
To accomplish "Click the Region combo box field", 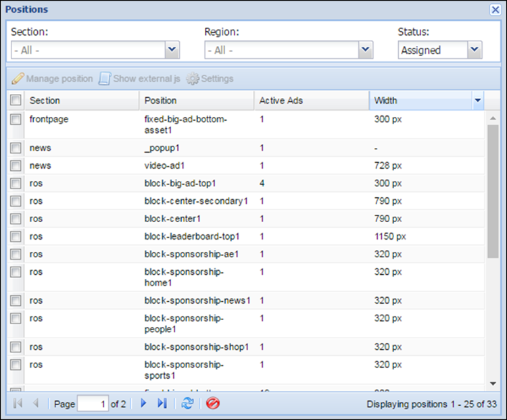I will [x=282, y=50].
